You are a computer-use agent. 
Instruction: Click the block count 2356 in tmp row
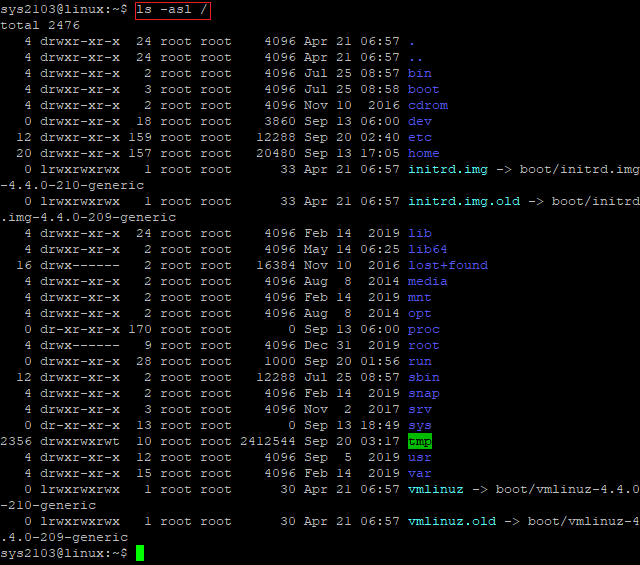click(16, 441)
